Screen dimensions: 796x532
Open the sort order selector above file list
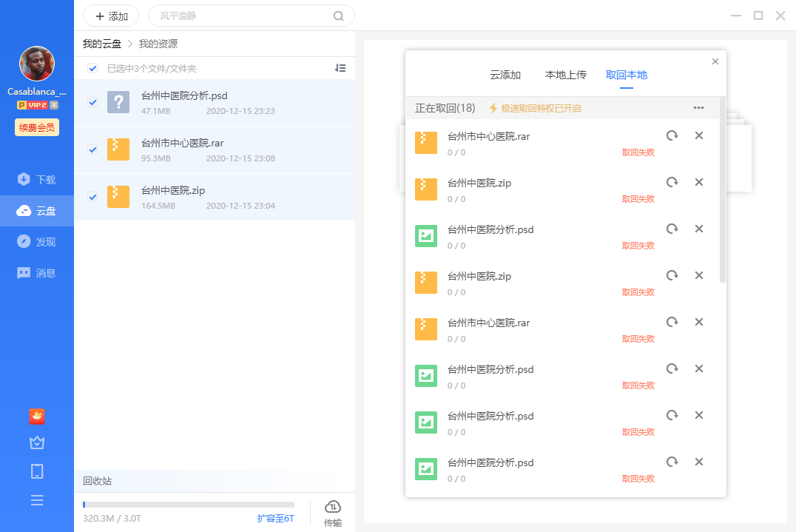340,68
